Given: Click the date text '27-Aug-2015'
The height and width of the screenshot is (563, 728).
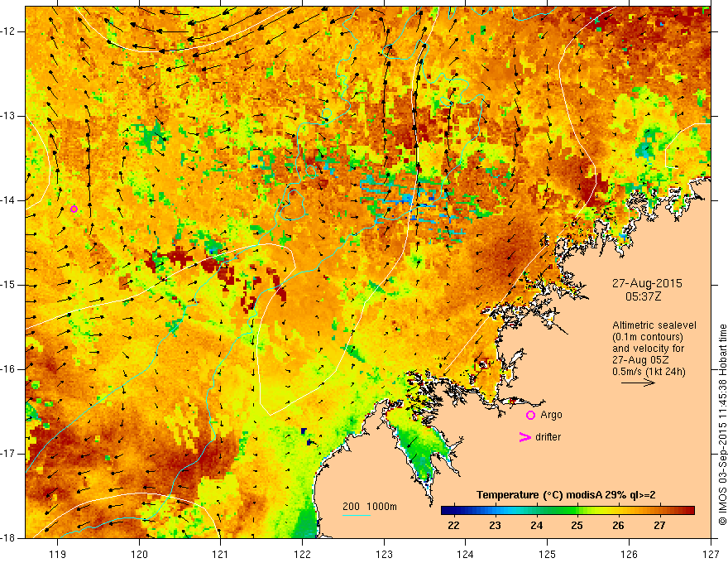Looking at the screenshot, I should click(x=647, y=283).
